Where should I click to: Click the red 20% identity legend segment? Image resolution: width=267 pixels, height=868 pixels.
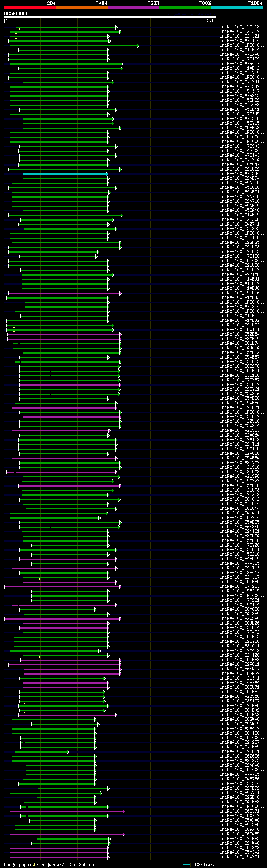tap(30, 8)
